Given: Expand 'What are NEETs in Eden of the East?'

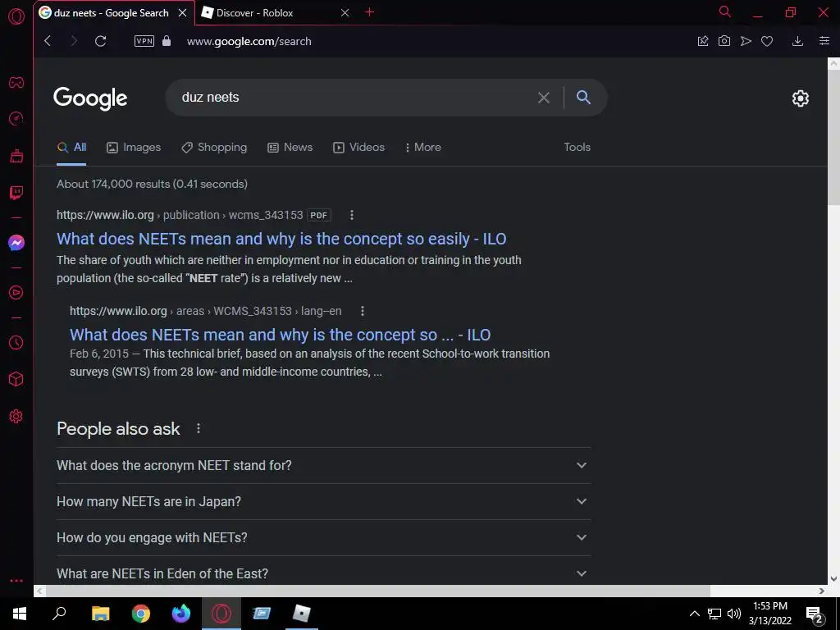Looking at the screenshot, I should pyautogui.click(x=323, y=572).
